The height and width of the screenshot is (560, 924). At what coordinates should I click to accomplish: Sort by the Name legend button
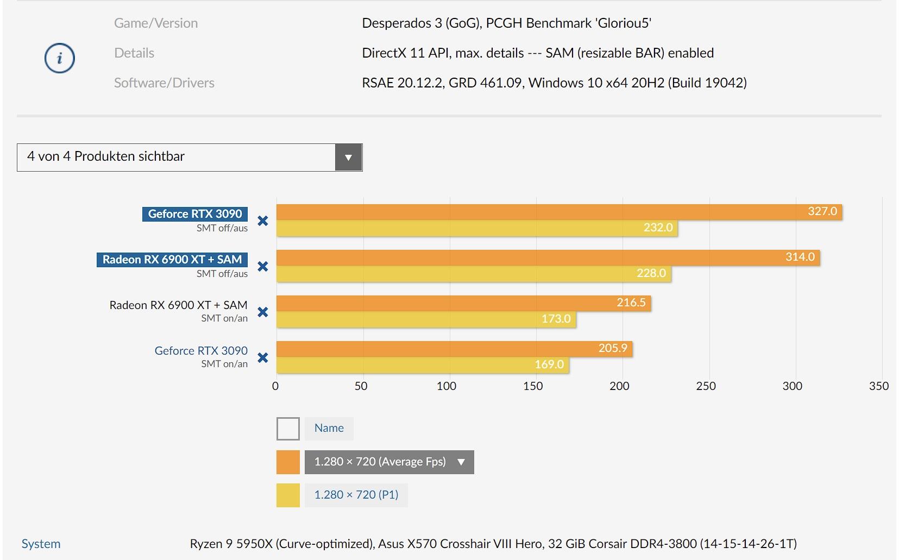pyautogui.click(x=329, y=429)
